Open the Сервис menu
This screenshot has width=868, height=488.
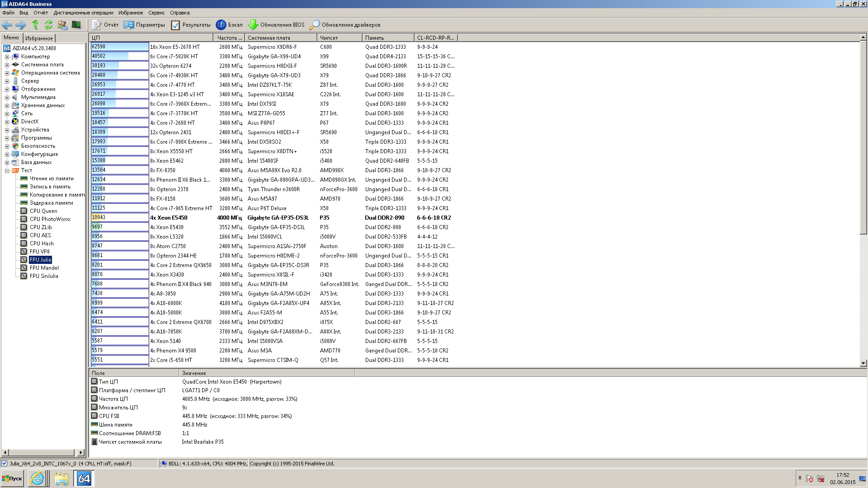tap(156, 13)
